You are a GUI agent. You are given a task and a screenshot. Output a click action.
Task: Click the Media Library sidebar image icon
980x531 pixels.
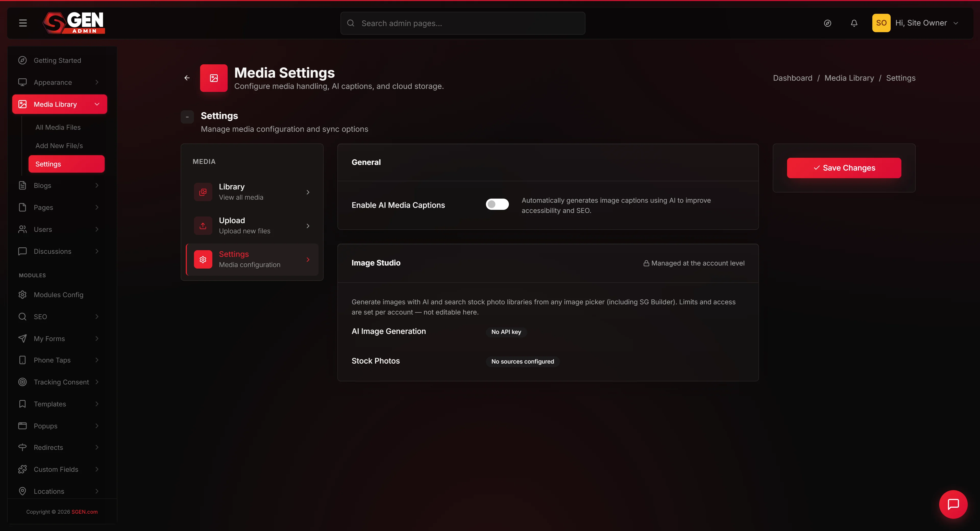pyautogui.click(x=22, y=104)
